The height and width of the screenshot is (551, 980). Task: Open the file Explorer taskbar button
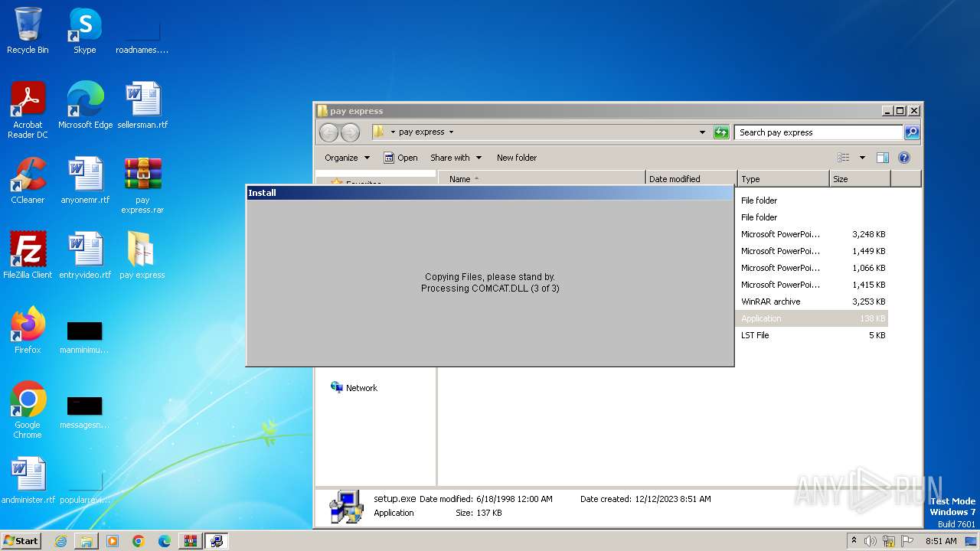(x=87, y=541)
